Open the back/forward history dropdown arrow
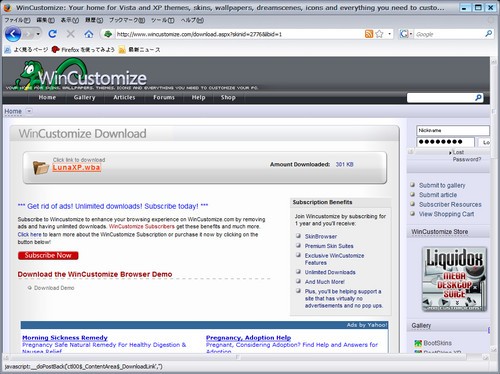This screenshot has width=500, height=374. click(x=38, y=34)
